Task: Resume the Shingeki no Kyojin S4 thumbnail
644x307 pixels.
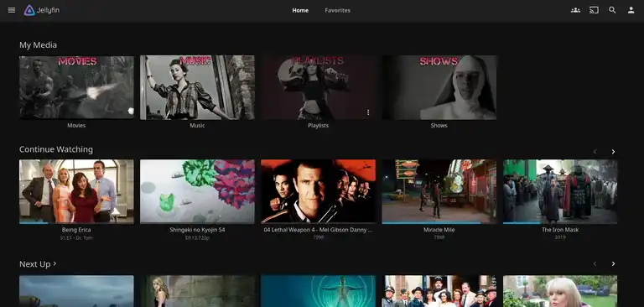Action: 197,191
